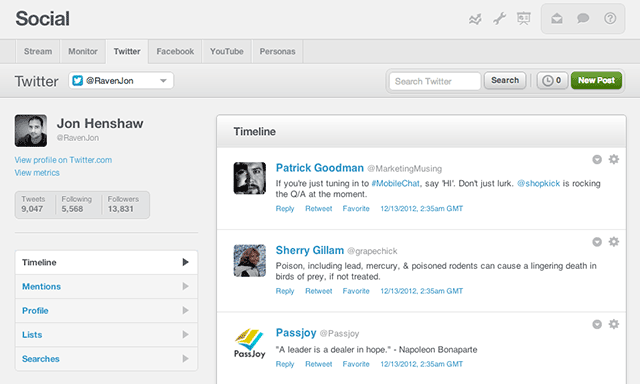The image size is (640, 384).
Task: Select Timeline in the sidebar menu
Action: pos(106,262)
